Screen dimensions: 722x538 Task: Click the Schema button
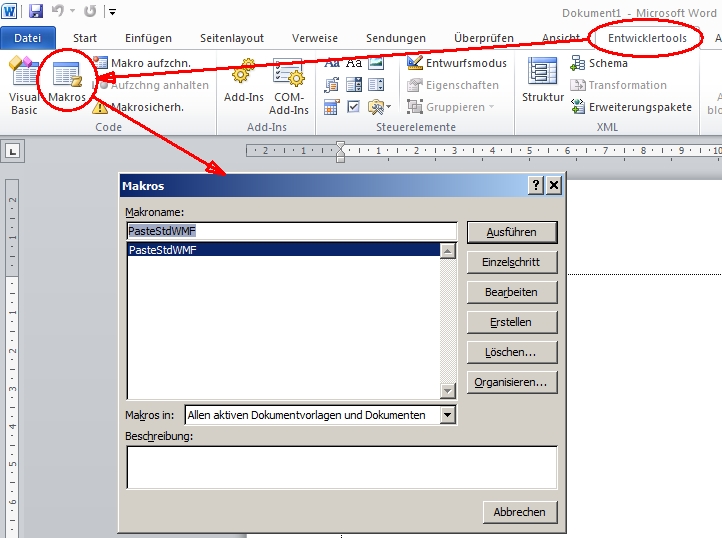point(599,63)
